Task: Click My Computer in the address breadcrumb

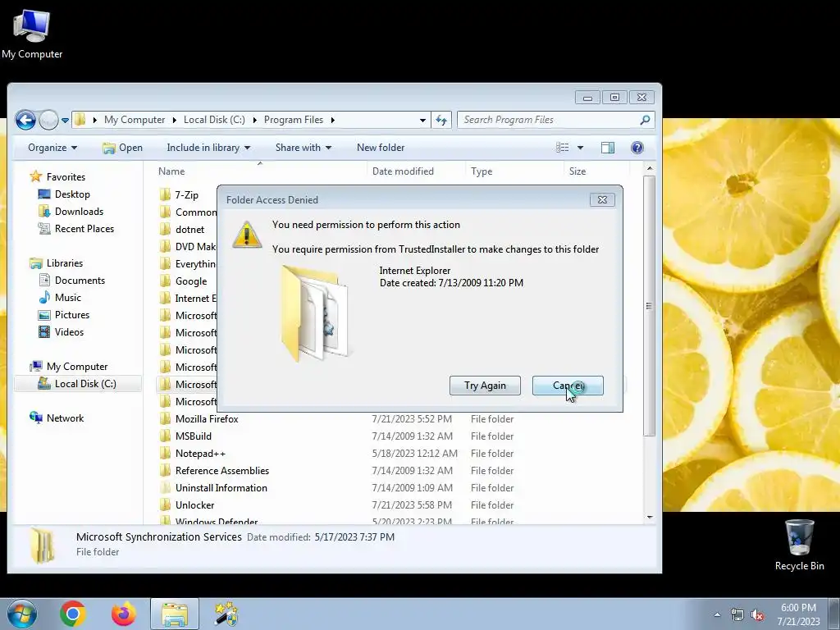Action: (135, 120)
